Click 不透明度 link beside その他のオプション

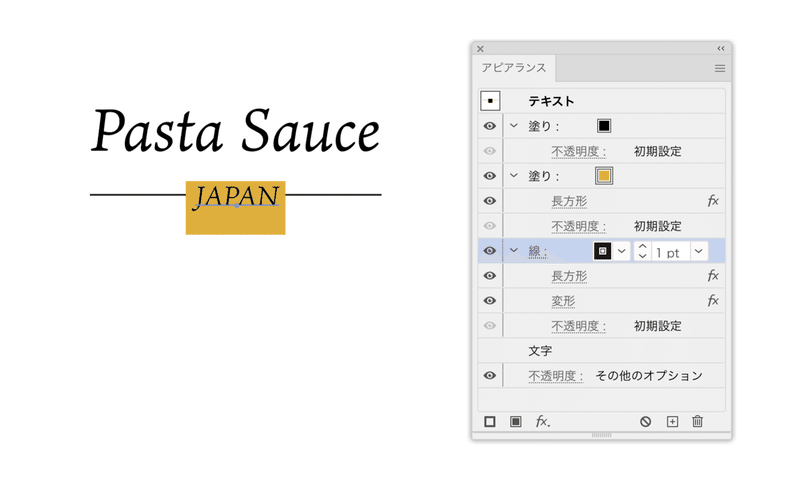point(555,376)
